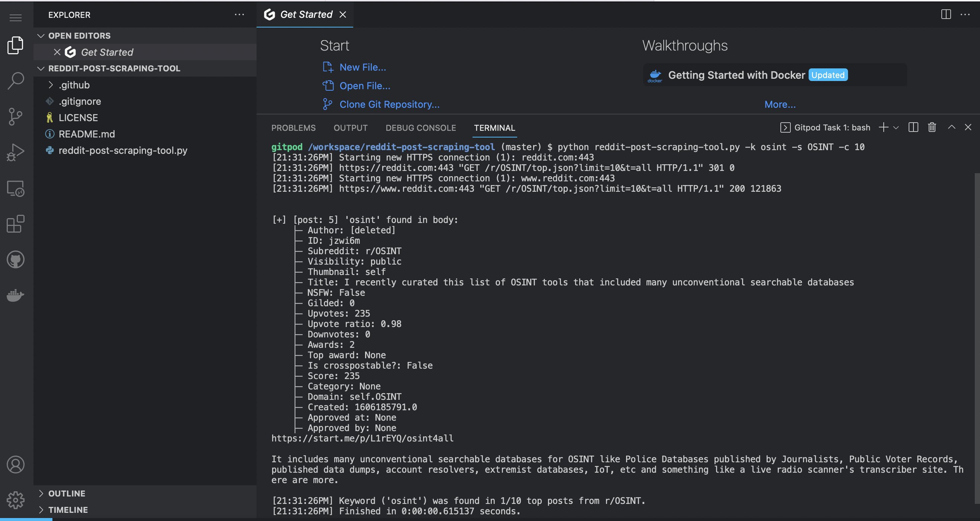Screen dimensions: 980x521
Task: Open the GitHub view
Action: tap(16, 260)
